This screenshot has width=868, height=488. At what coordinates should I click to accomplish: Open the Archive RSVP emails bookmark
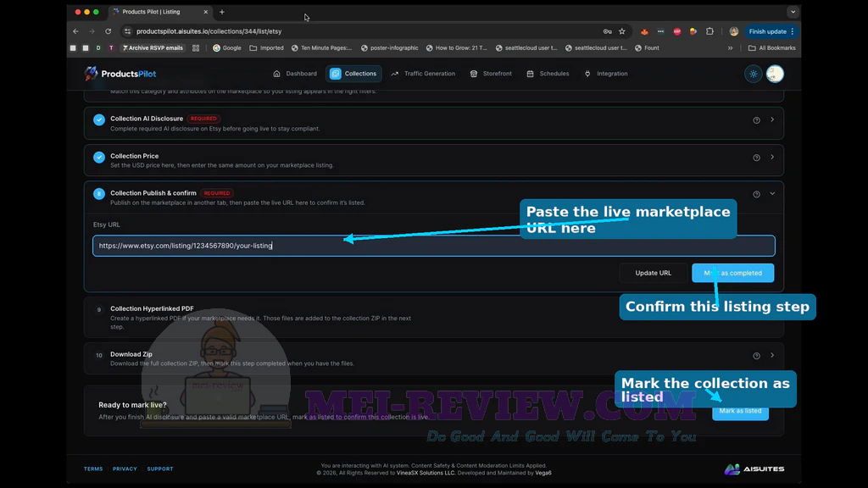tap(153, 48)
